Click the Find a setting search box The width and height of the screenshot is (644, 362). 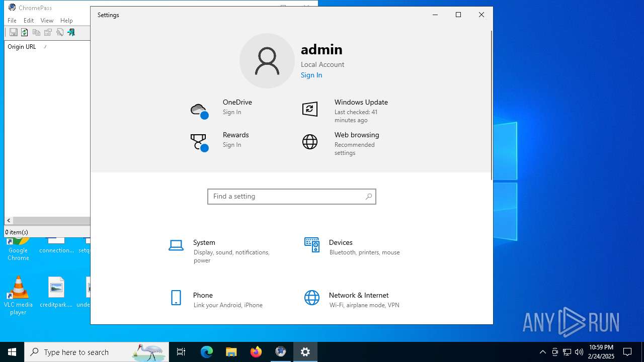(x=292, y=197)
